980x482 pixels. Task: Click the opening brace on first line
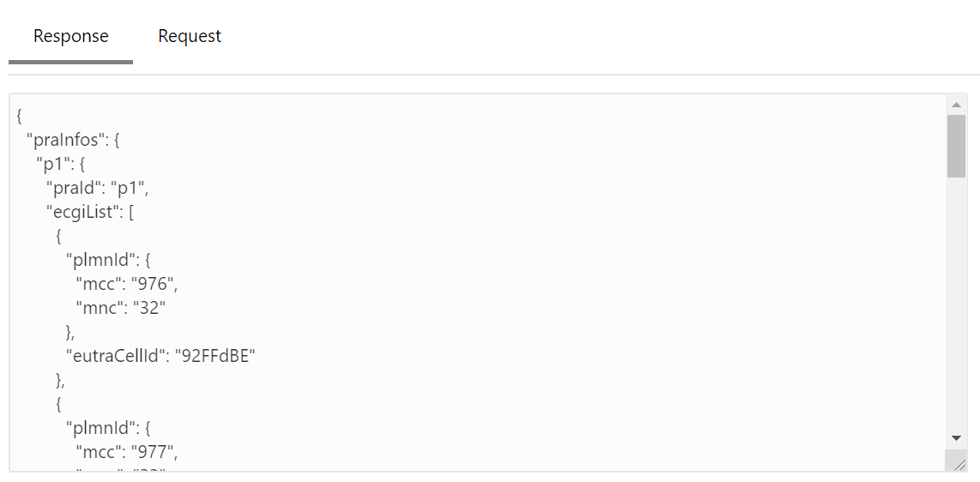click(20, 115)
